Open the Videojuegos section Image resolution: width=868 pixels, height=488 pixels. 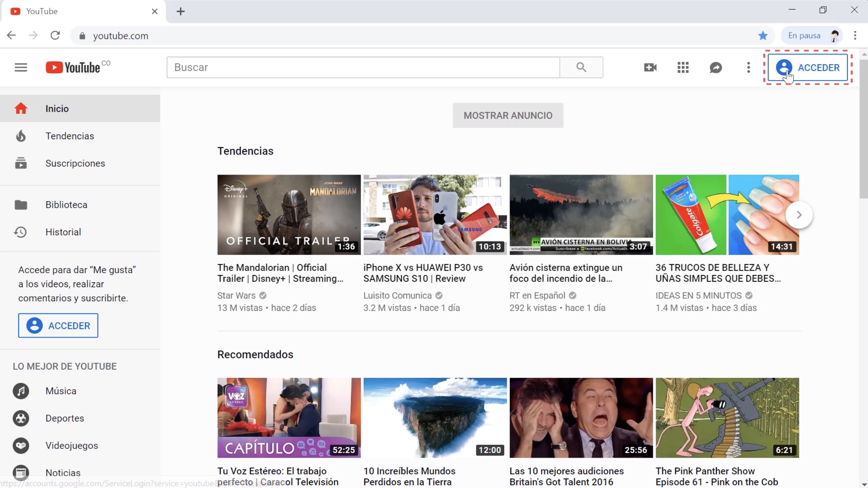click(71, 445)
